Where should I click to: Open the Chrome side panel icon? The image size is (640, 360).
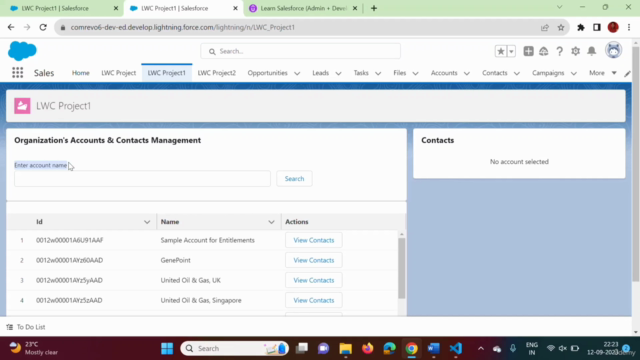click(597, 27)
